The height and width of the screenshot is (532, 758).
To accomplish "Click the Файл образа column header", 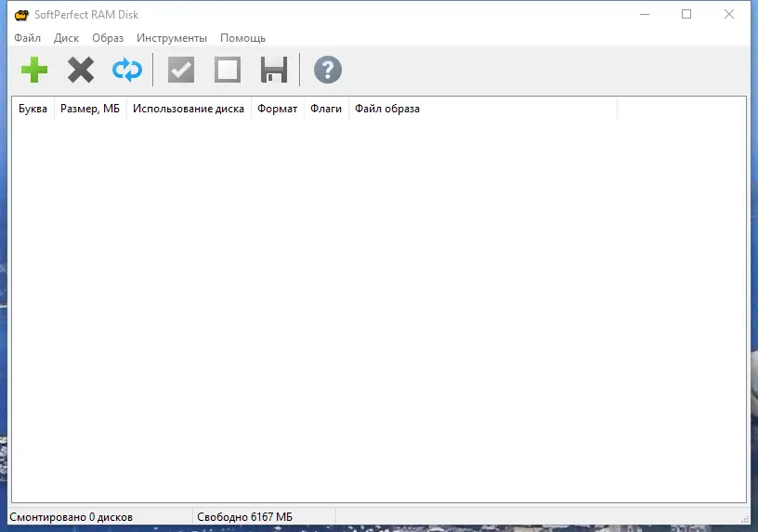I will coord(482,109).
